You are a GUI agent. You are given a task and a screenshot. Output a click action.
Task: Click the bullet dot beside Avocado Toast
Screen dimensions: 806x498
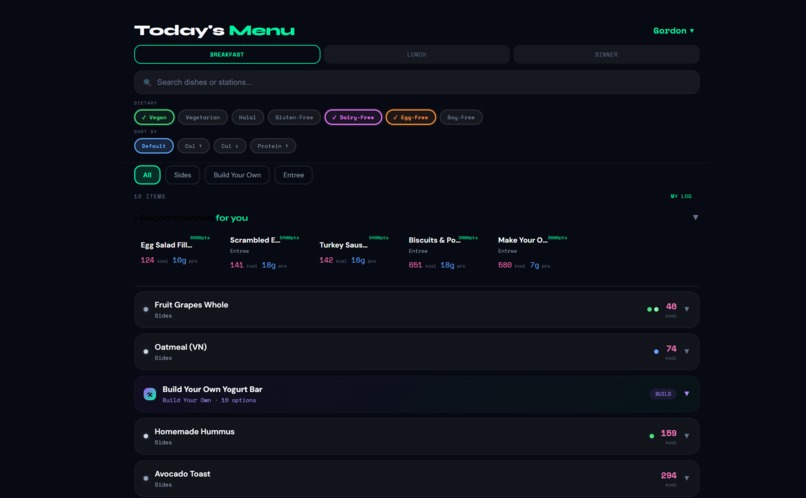(145, 478)
